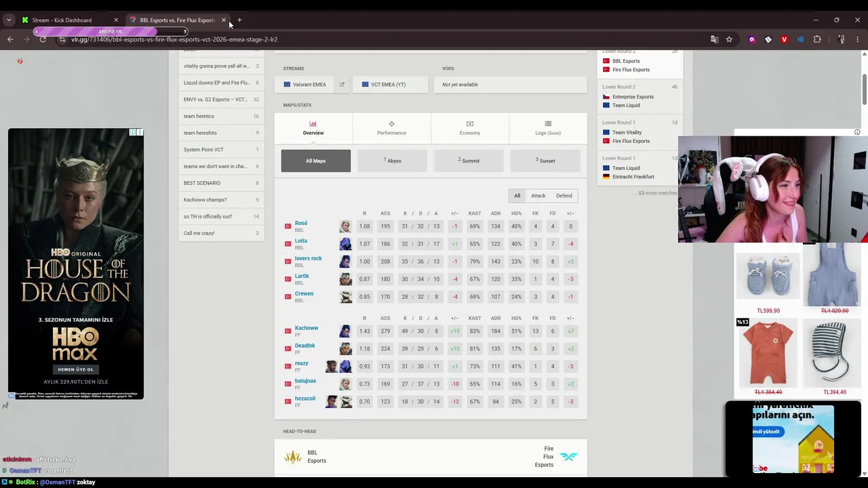Open player Rosé's profile
The width and height of the screenshot is (868, 488).
tap(301, 223)
